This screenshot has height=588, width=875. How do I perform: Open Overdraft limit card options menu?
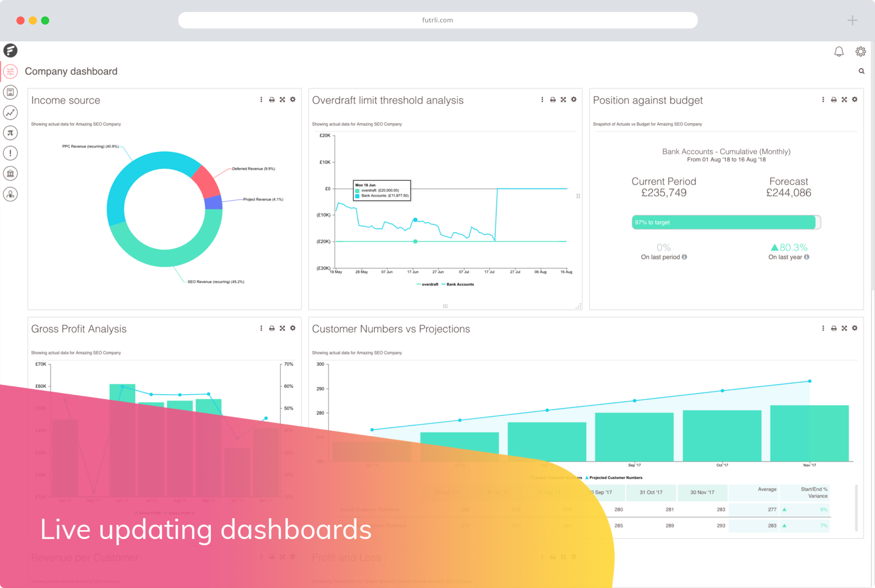coord(542,99)
